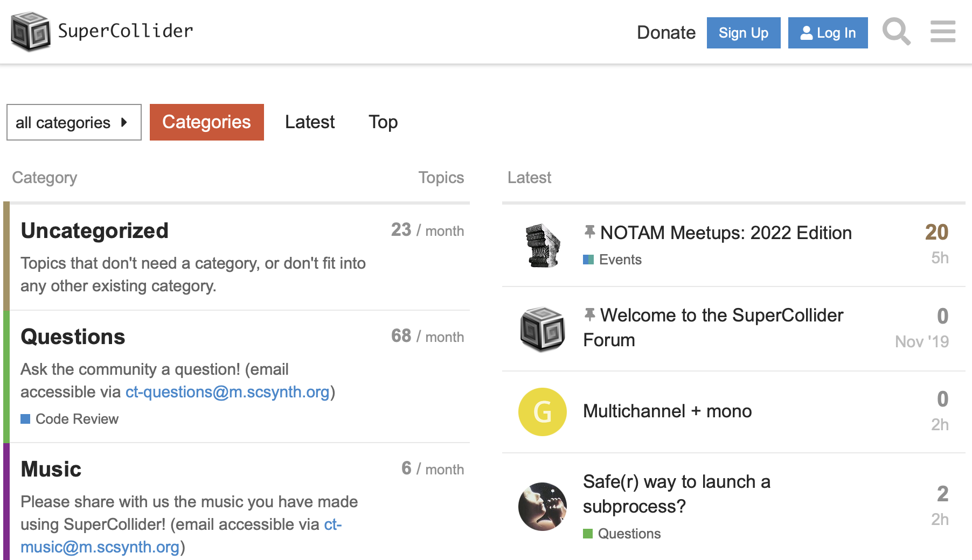Click the pin icon beside NOTAM Meetups
The height and width of the screenshot is (560, 972).
[x=590, y=232]
